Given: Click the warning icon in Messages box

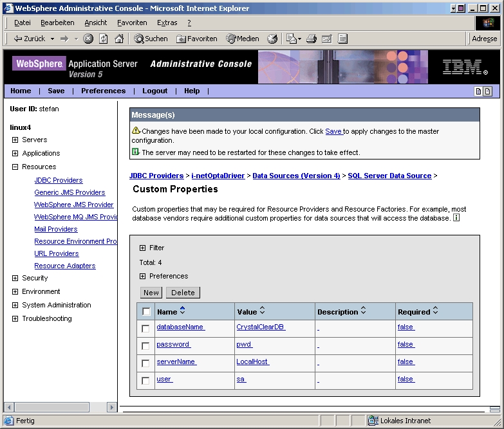Looking at the screenshot, I should tap(136, 131).
